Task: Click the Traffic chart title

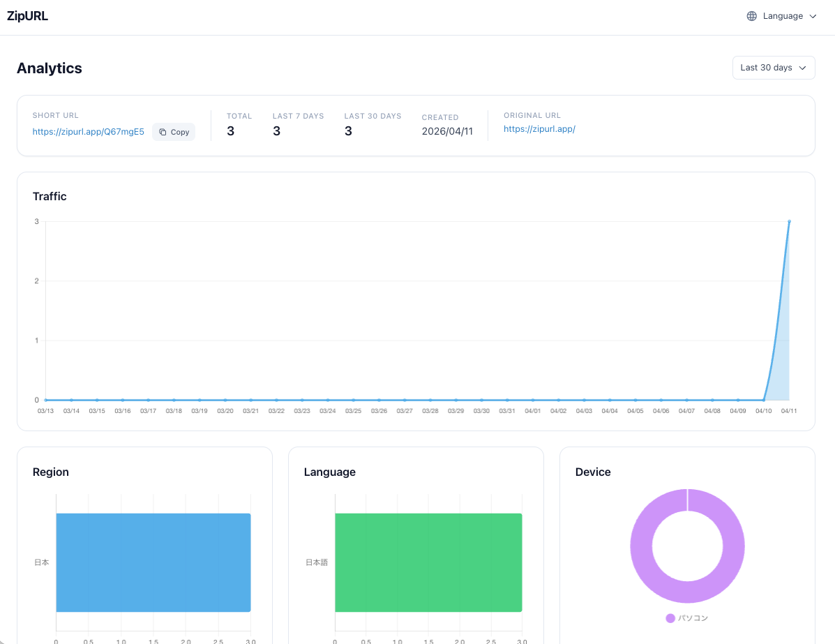Action: point(50,196)
